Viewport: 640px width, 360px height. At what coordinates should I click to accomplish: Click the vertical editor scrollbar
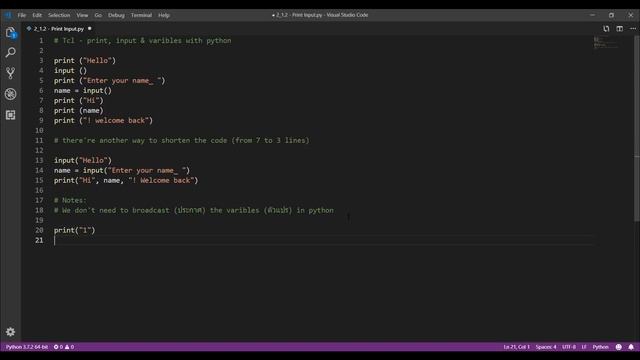(x=637, y=129)
